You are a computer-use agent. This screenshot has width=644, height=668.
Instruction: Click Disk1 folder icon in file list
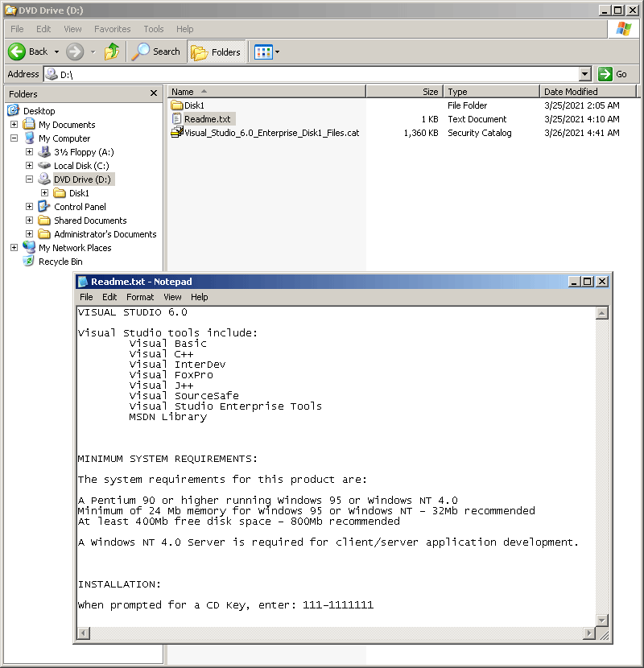coord(177,105)
